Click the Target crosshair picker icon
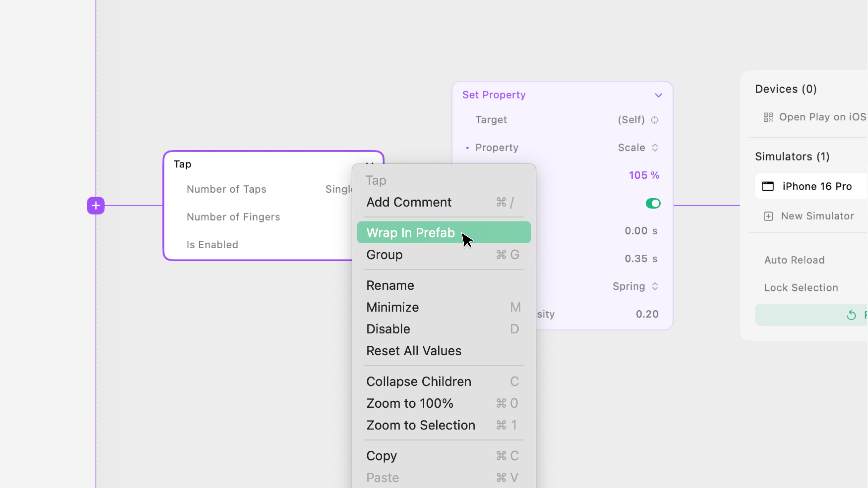This screenshot has width=868, height=488. point(654,120)
